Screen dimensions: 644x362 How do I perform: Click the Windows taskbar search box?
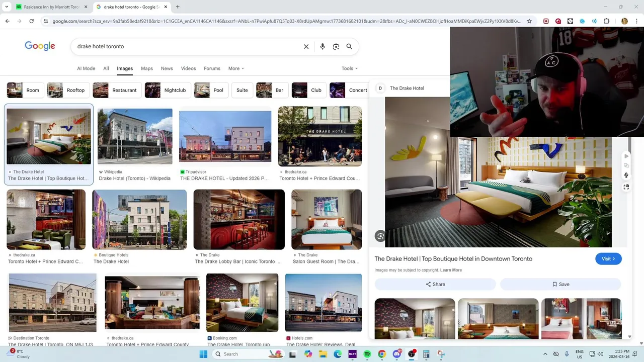248,354
